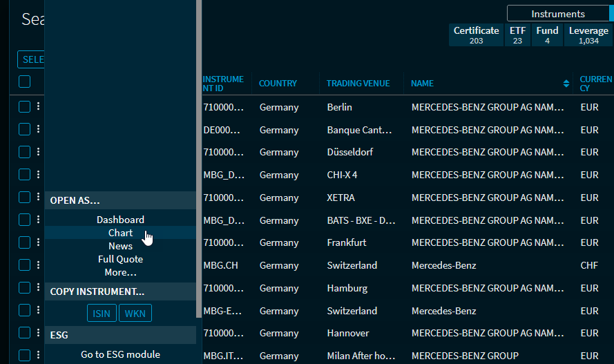The image size is (614, 364).
Task: Open the three-dot menu for the XETRA row
Action: click(39, 198)
